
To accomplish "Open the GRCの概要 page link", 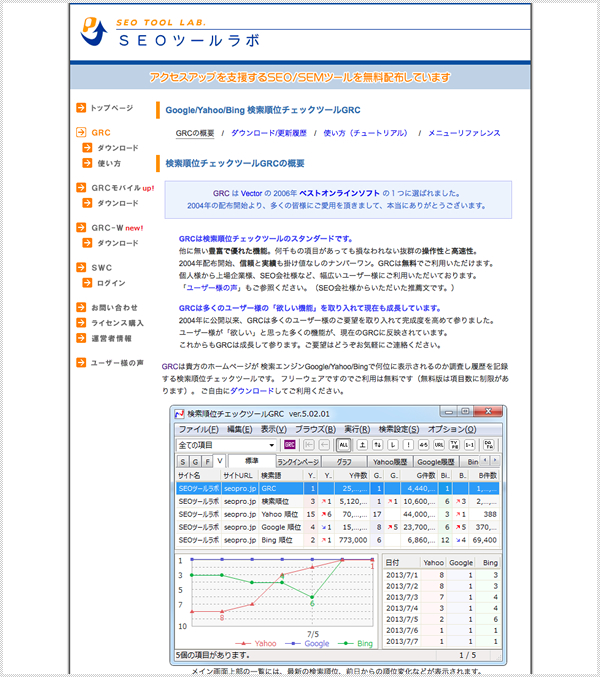I will (x=195, y=133).
